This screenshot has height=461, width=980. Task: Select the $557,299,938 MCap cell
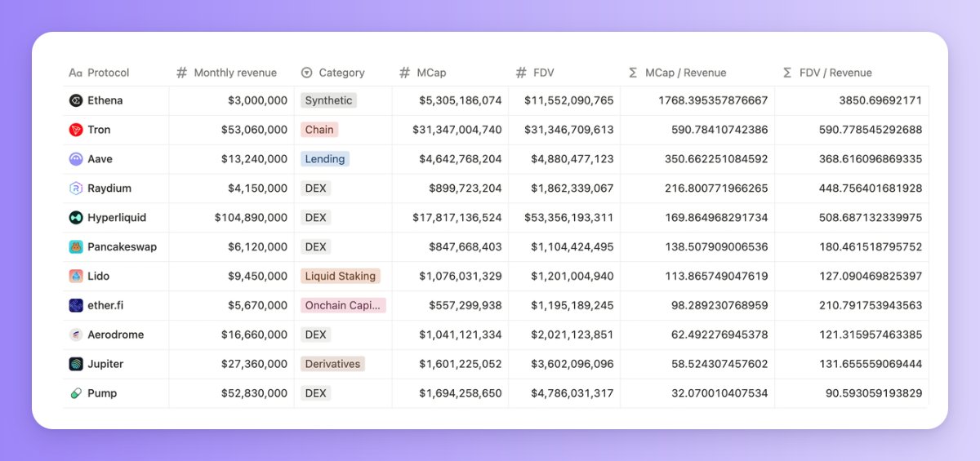pos(450,305)
